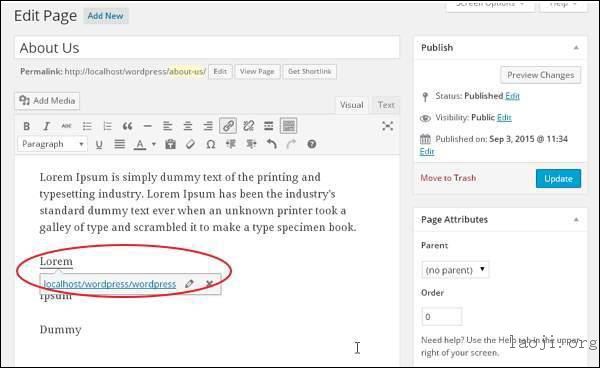
Task: Apply Strikethrough formatting
Action: point(67,126)
